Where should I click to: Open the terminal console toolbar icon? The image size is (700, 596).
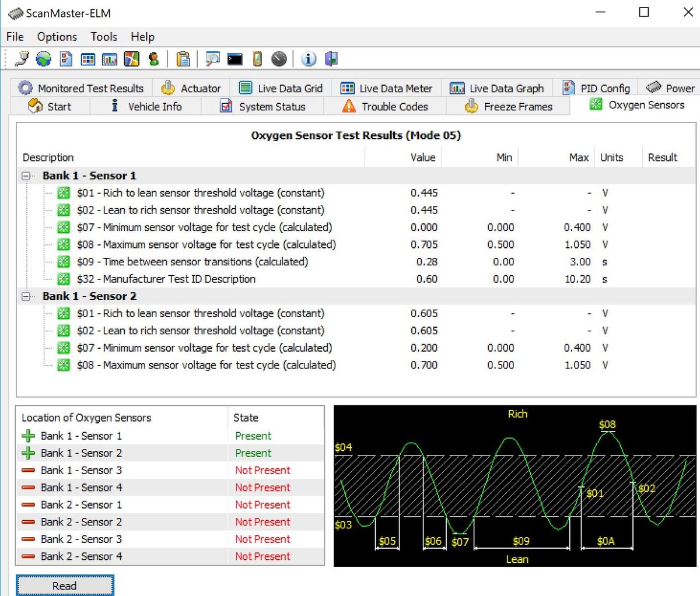click(x=235, y=58)
